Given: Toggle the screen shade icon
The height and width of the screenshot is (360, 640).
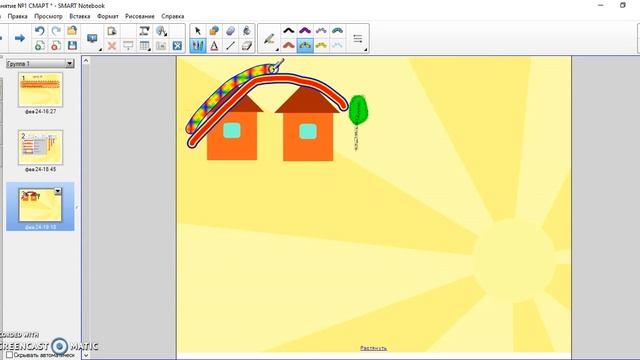Looking at the screenshot, I should point(128,46).
